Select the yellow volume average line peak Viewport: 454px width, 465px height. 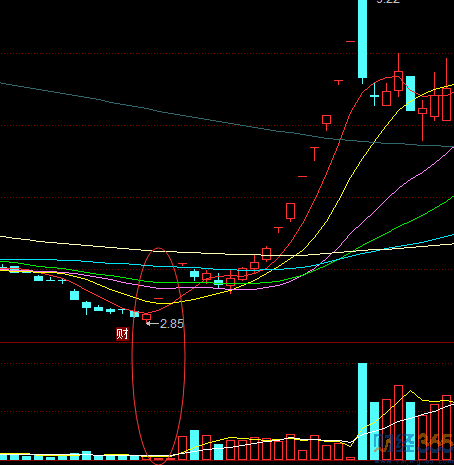410,391
